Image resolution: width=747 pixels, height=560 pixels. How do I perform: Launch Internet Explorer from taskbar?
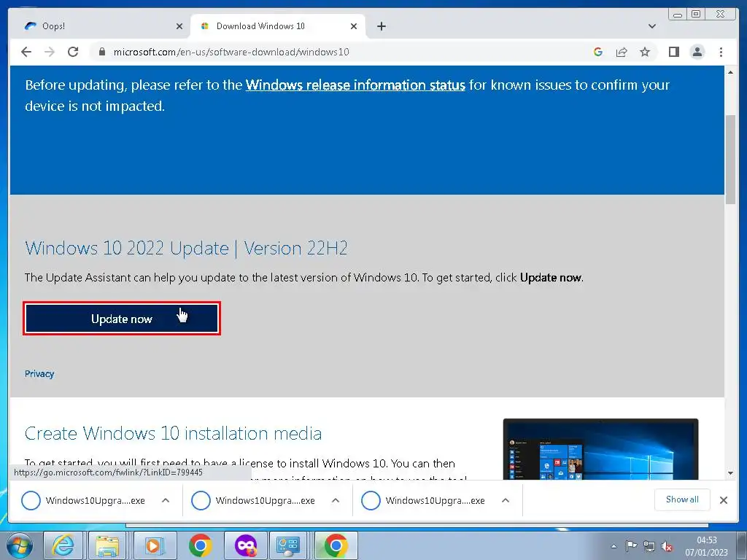click(x=63, y=545)
